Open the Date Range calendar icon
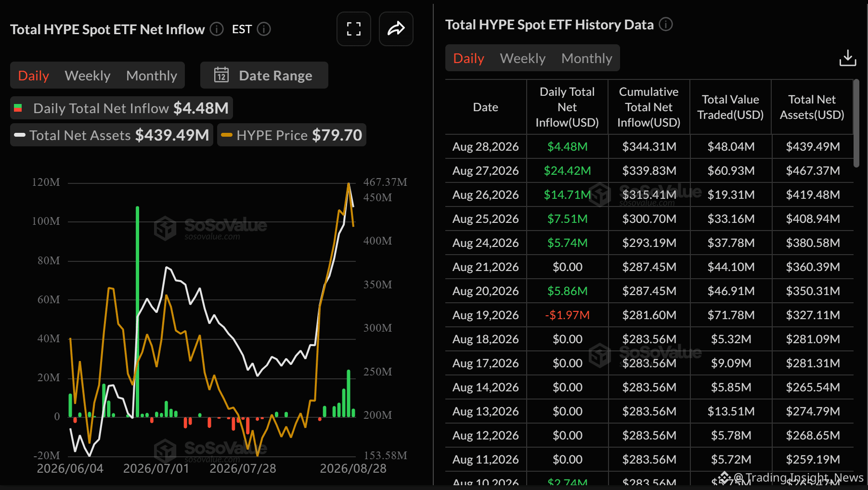Viewport: 868px width, 490px height. 221,75
